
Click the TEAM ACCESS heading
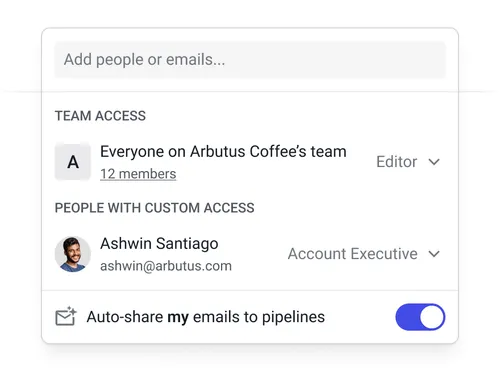click(100, 116)
